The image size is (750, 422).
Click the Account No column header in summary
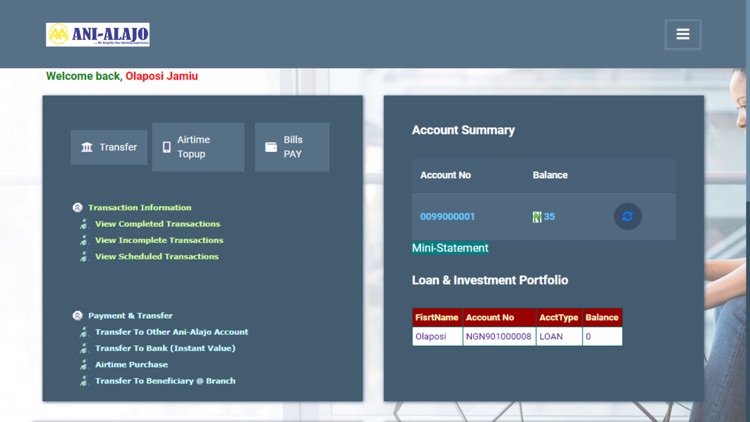pos(445,175)
